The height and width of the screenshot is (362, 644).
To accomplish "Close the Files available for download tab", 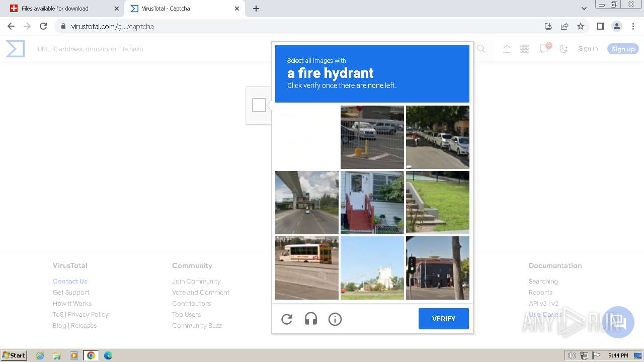I will pos(117,9).
